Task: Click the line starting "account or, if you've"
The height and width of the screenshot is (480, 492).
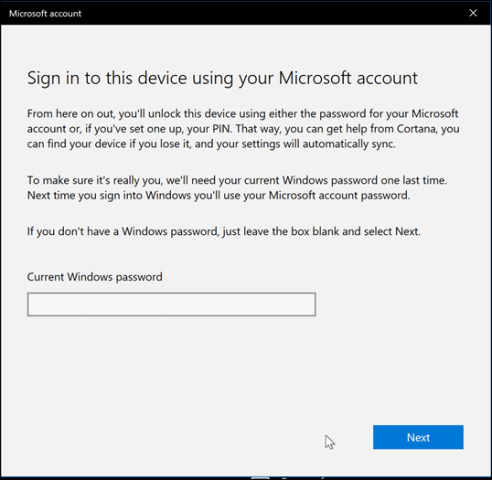Action: (243, 129)
